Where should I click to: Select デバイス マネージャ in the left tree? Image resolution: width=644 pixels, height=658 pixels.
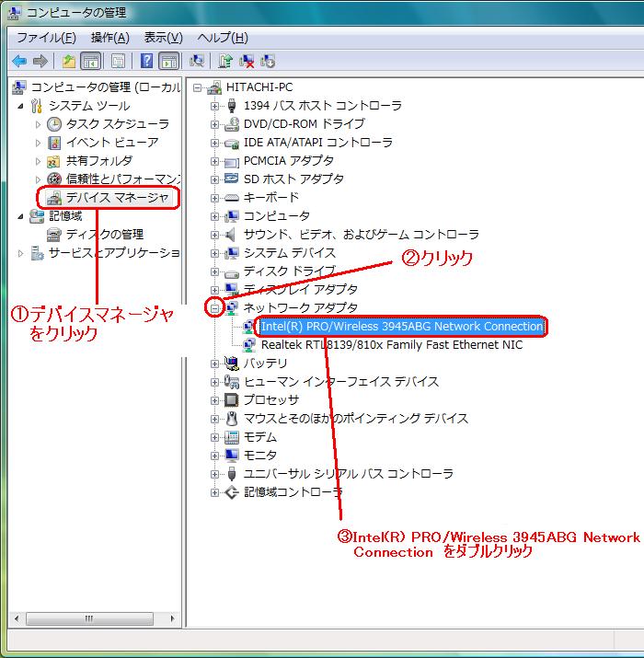click(x=117, y=198)
